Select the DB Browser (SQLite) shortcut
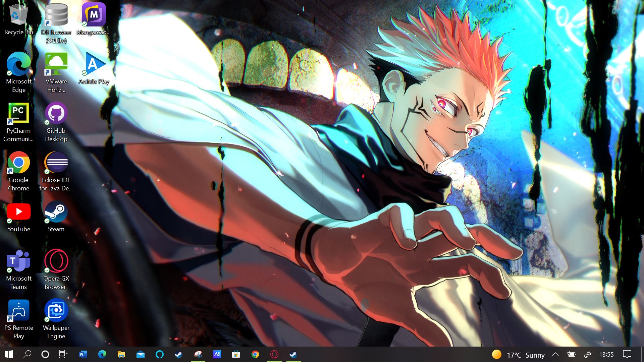Image resolution: width=644 pixels, height=362 pixels. pos(56,23)
